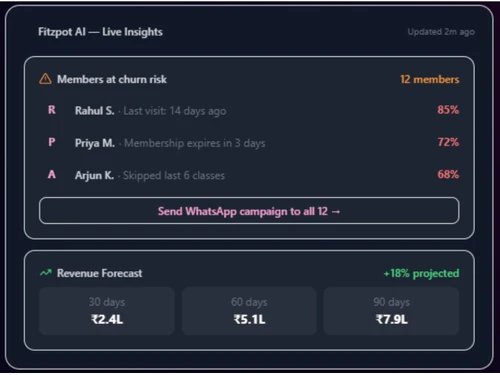Click Arjun's 68% churn risk score
500x375 pixels.
(x=448, y=174)
